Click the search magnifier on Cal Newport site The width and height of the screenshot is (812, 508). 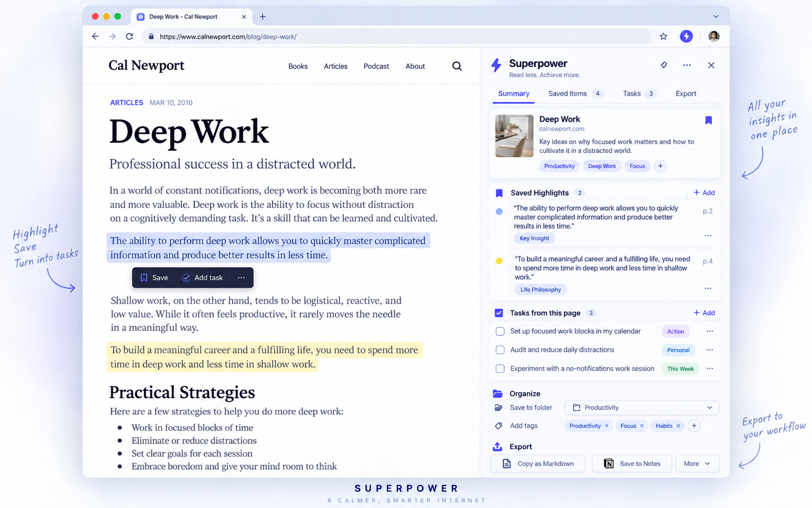pos(457,66)
